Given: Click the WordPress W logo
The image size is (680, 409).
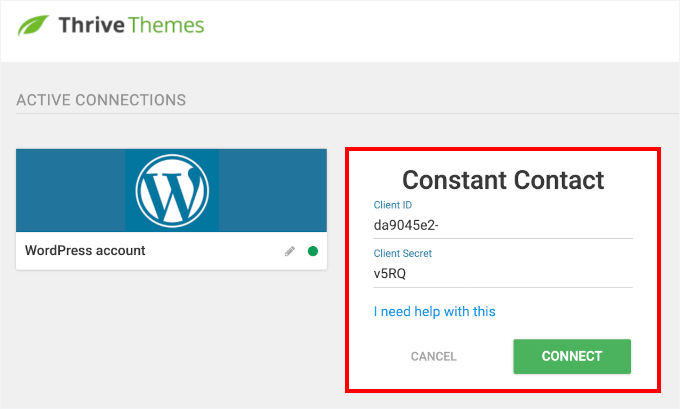Looking at the screenshot, I should 171,190.
